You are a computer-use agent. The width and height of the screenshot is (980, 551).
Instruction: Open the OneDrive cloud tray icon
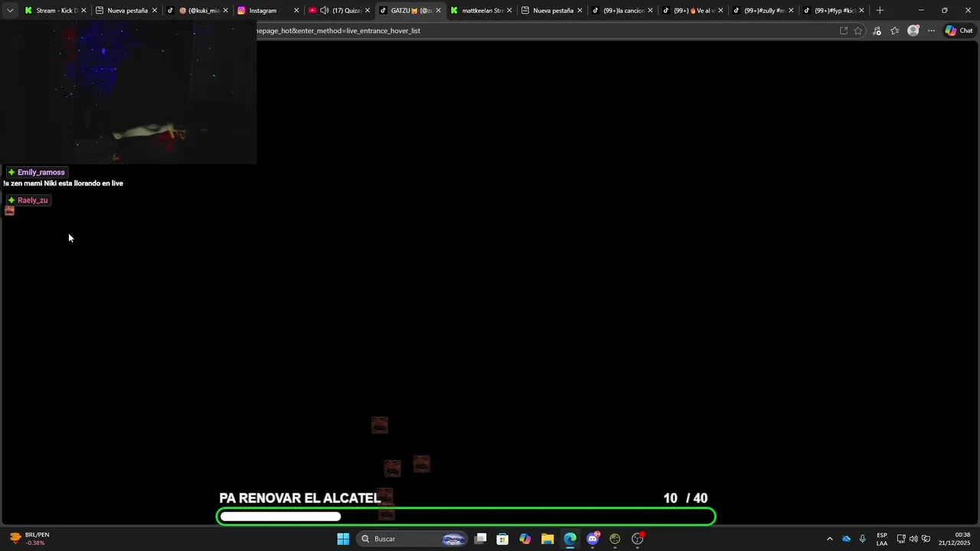point(846,539)
